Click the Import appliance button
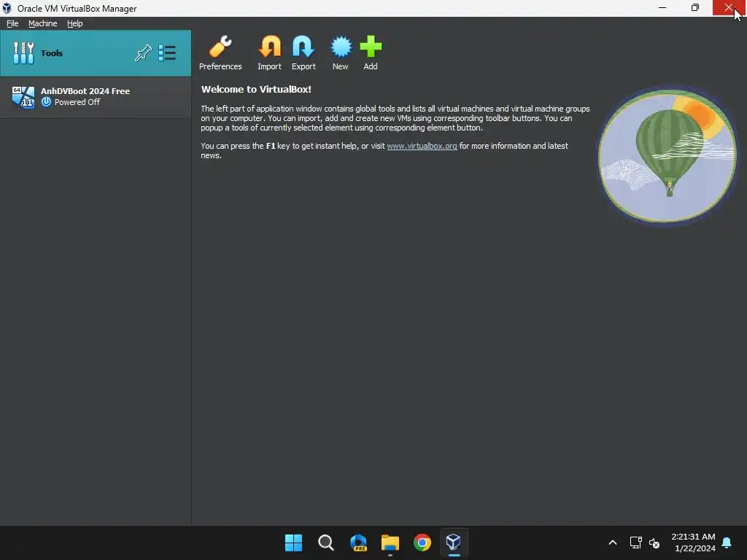The width and height of the screenshot is (747, 560). click(270, 52)
